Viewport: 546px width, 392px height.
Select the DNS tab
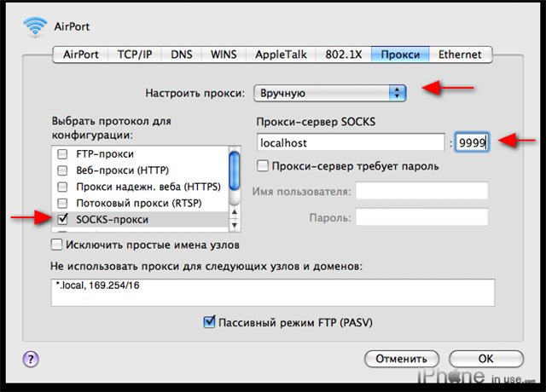[x=182, y=55]
